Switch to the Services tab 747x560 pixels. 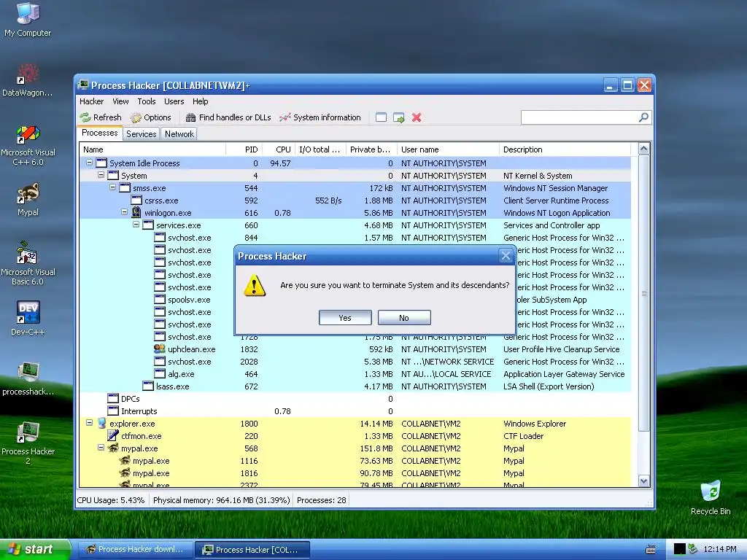click(141, 134)
